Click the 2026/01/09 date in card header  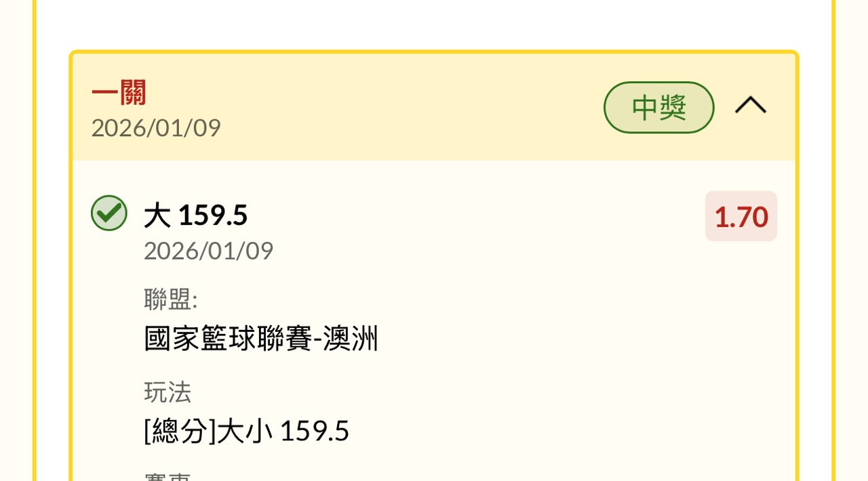[156, 128]
